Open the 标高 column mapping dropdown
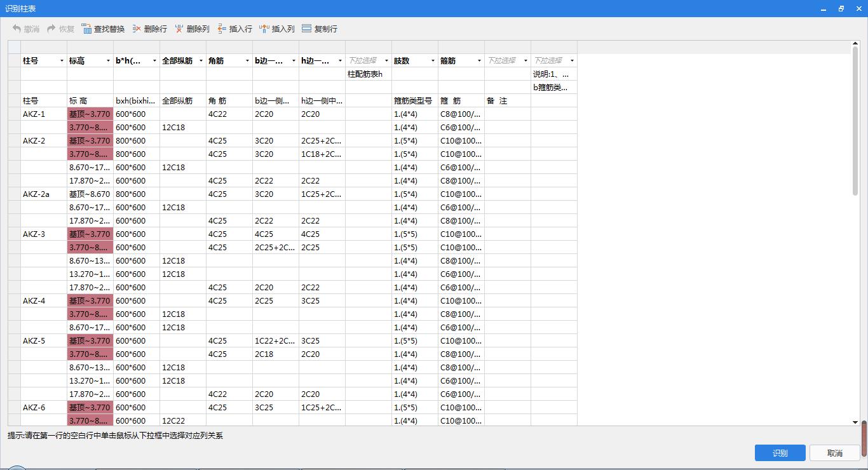Image resolution: width=868 pixels, height=470 pixels. (x=108, y=61)
